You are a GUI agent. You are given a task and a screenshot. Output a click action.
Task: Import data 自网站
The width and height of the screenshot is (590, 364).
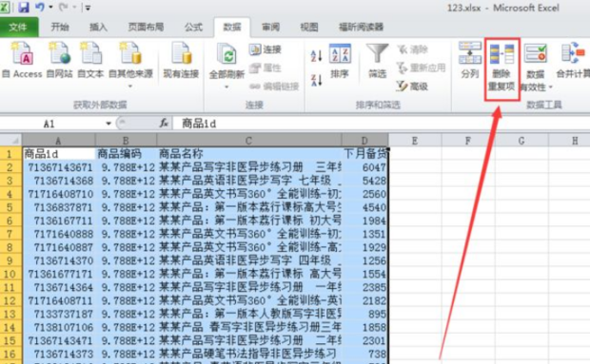click(59, 61)
